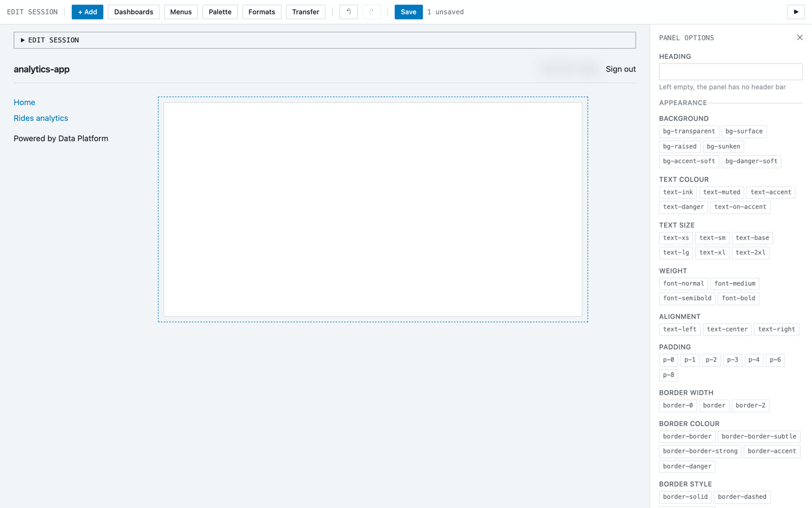Apply the bg-raised background option
Screen dimensions: 812x508
(x=680, y=146)
